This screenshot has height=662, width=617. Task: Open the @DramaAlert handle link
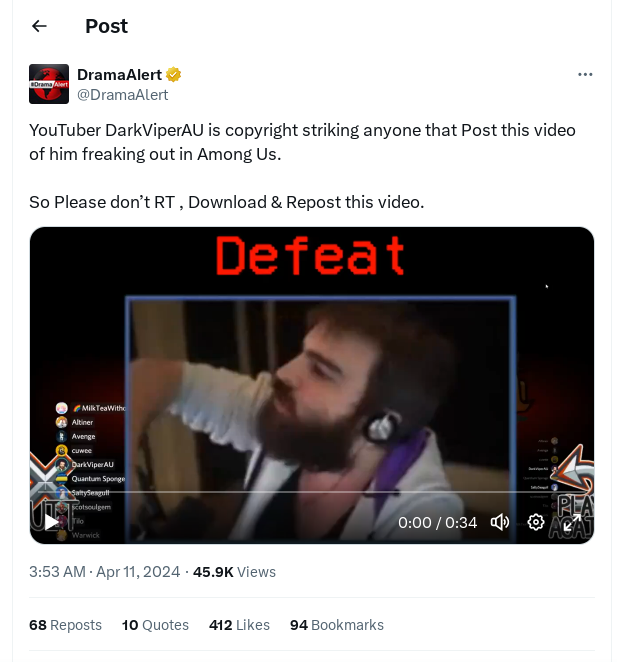[x=122, y=95]
